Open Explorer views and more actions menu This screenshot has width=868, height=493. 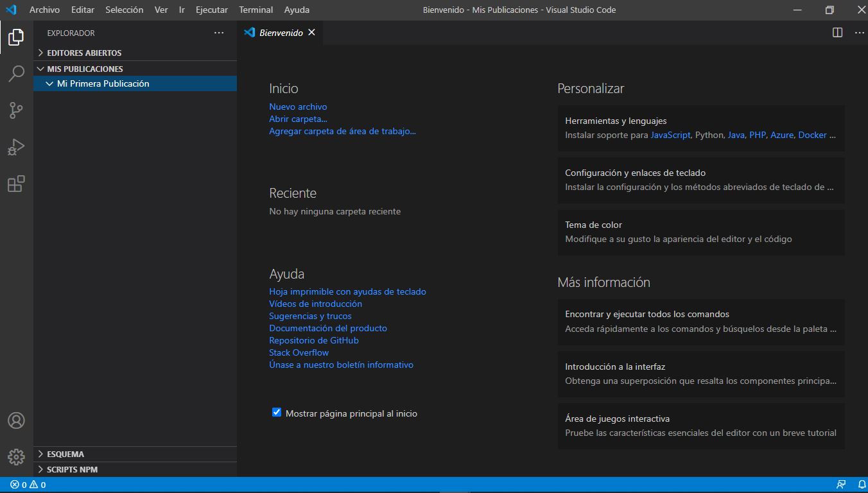point(219,33)
